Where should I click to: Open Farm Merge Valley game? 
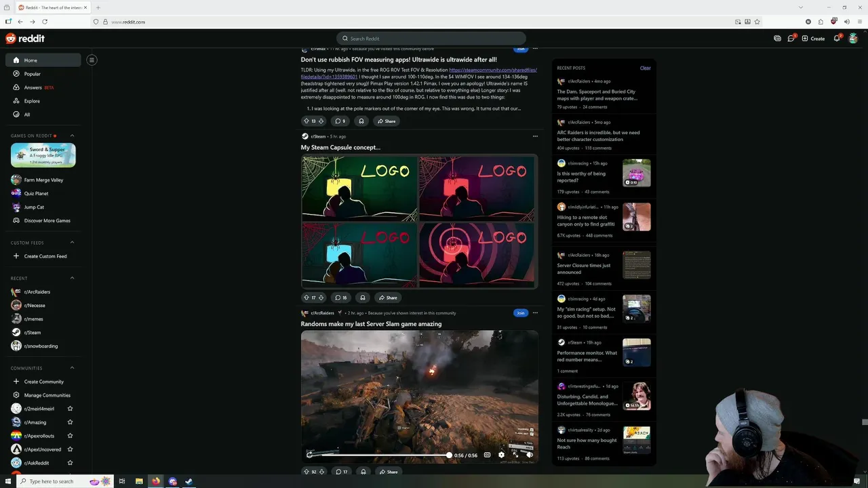pyautogui.click(x=43, y=180)
